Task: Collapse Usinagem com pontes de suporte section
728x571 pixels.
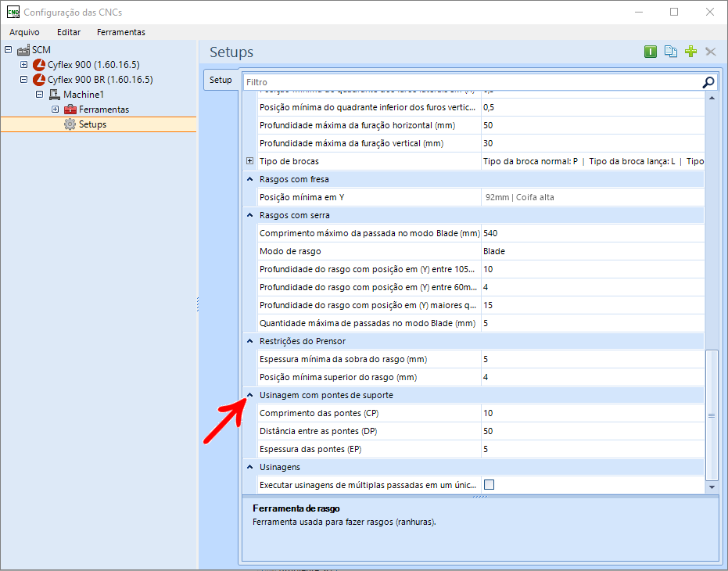Action: pyautogui.click(x=249, y=395)
